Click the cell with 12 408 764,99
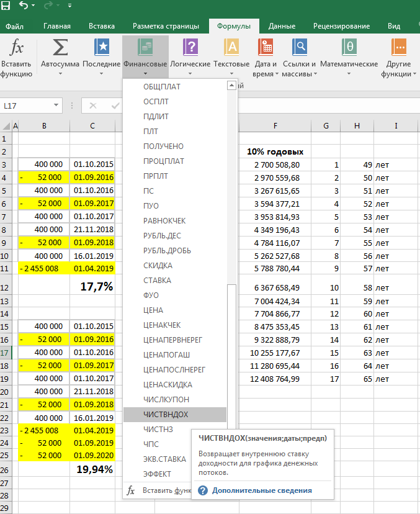 [x=275, y=379]
